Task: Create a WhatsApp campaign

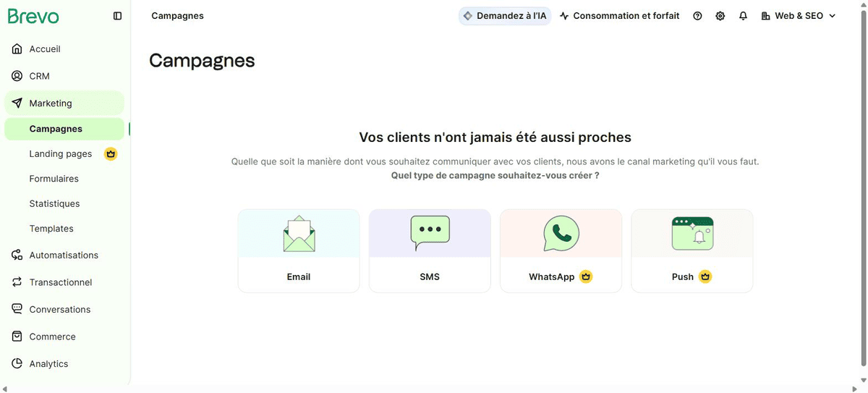Action: point(561,251)
